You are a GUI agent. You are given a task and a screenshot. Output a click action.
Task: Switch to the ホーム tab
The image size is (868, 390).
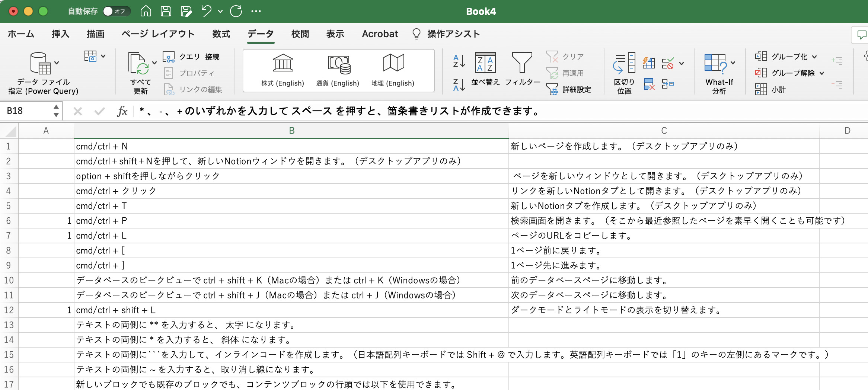[x=21, y=34]
